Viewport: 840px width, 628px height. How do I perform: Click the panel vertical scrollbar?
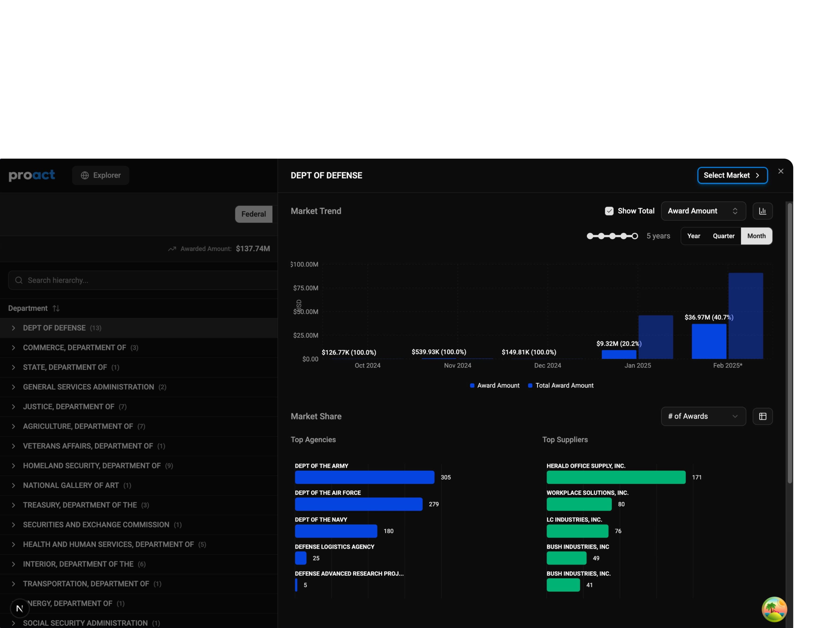790,343
